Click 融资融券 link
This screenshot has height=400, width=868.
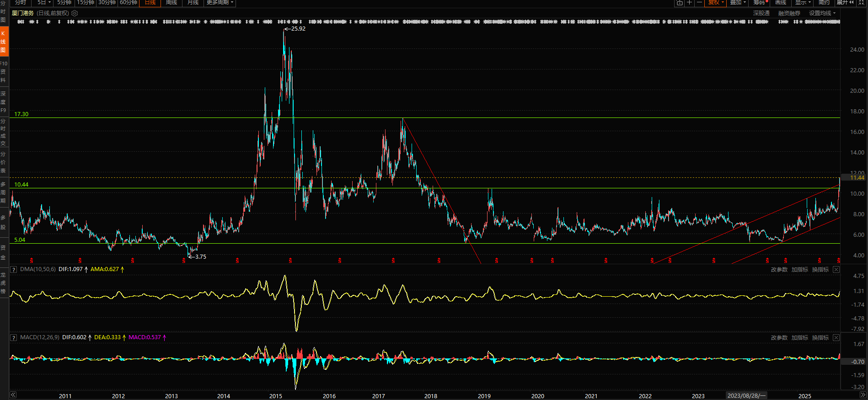point(789,13)
